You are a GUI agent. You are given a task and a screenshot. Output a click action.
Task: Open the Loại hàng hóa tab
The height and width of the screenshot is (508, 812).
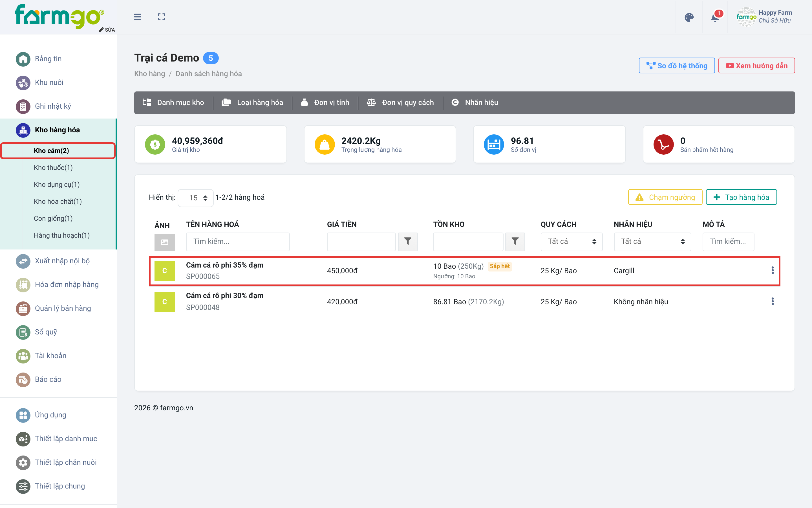252,102
